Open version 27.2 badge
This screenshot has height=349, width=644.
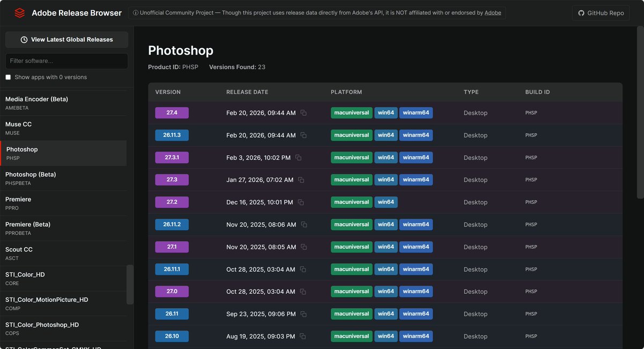click(x=172, y=202)
